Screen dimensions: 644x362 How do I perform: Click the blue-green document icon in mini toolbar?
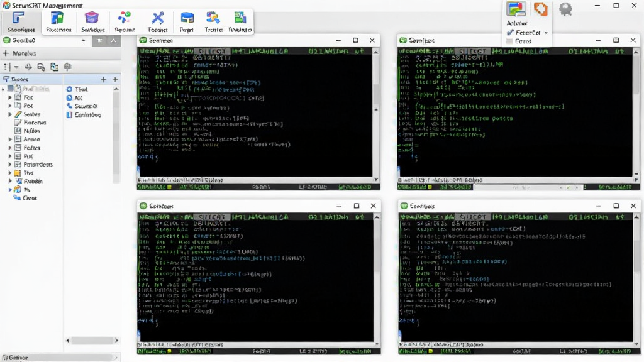click(54, 67)
